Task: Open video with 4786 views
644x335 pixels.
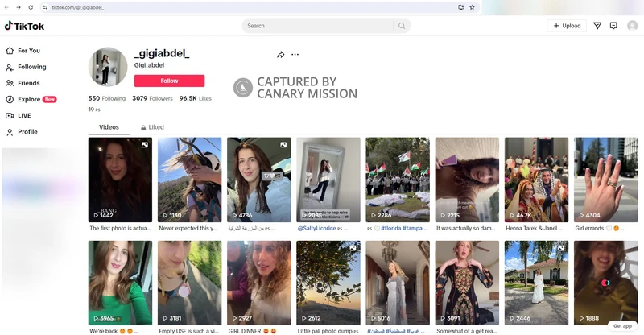Action: tap(258, 180)
